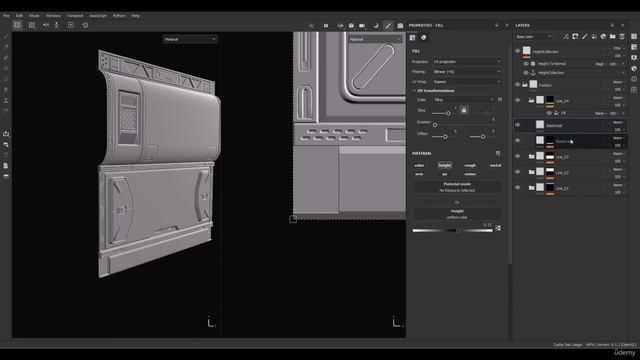Hide the Line_04 layer

518,100
